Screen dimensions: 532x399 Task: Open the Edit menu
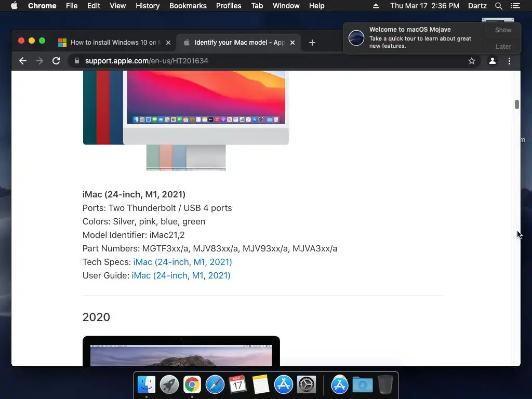(x=94, y=6)
